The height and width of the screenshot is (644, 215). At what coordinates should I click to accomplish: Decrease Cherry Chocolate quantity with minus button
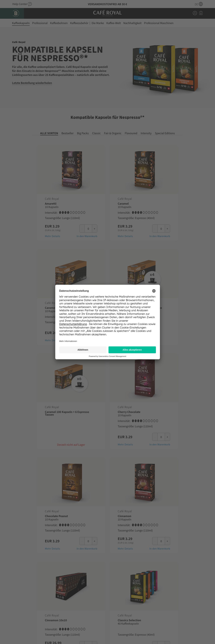155,437
